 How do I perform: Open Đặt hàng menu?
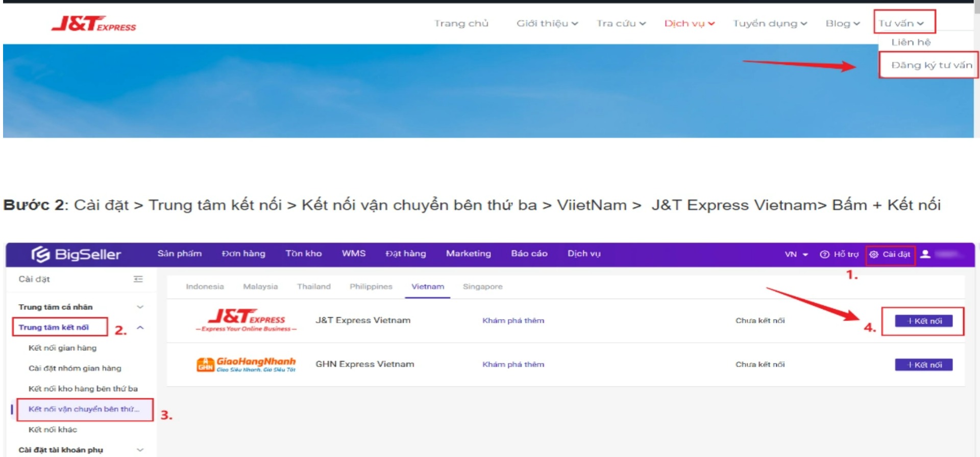point(406,254)
